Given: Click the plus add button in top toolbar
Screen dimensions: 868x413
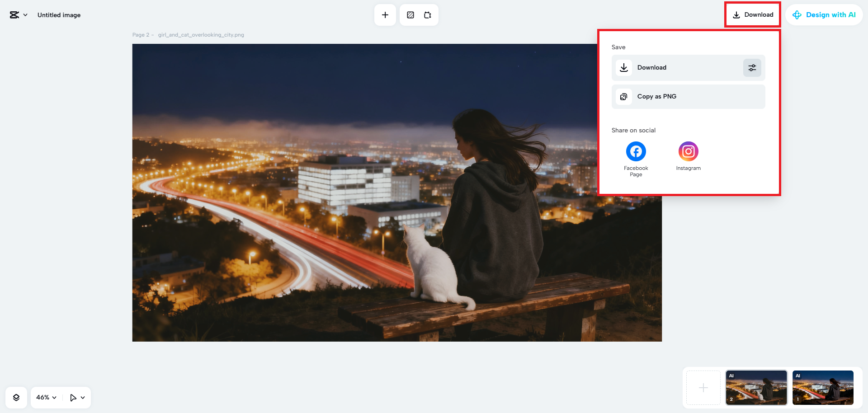Looking at the screenshot, I should coord(385,15).
